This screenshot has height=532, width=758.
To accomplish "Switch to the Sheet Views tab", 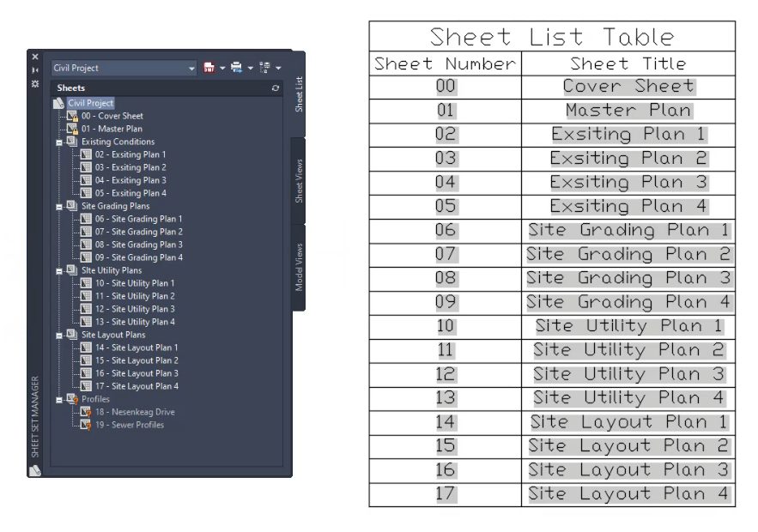I will coord(299,181).
